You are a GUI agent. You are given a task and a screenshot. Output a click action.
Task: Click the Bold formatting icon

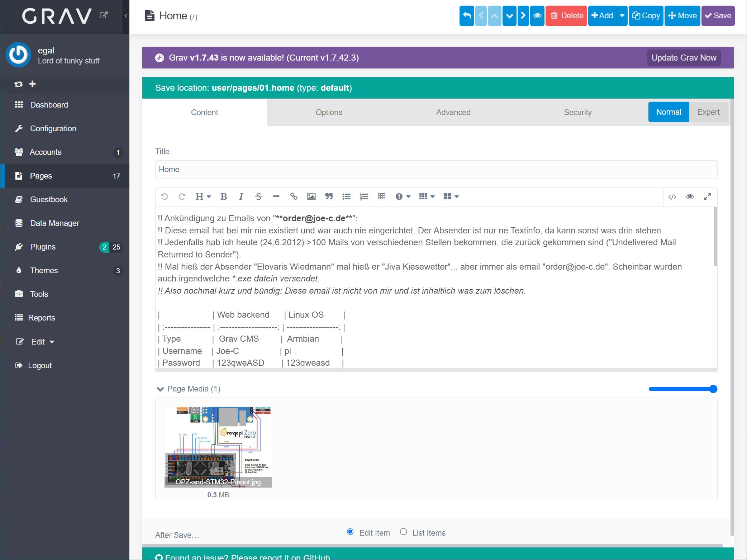(224, 196)
